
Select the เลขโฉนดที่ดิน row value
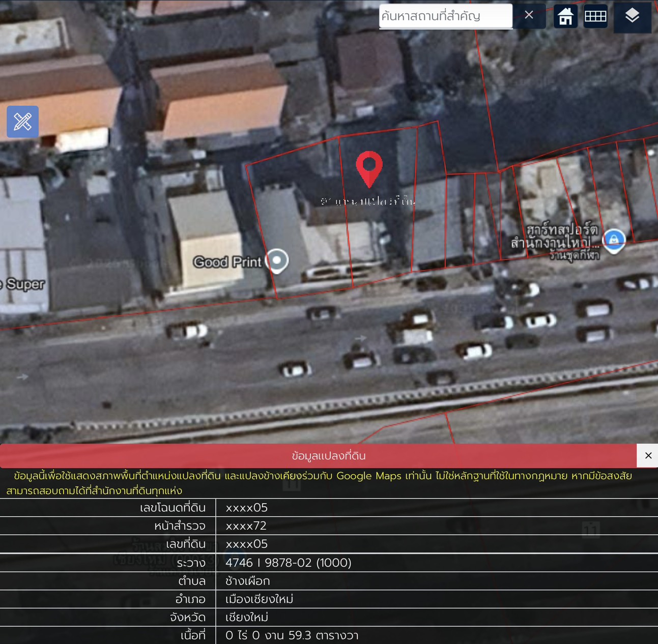click(247, 508)
